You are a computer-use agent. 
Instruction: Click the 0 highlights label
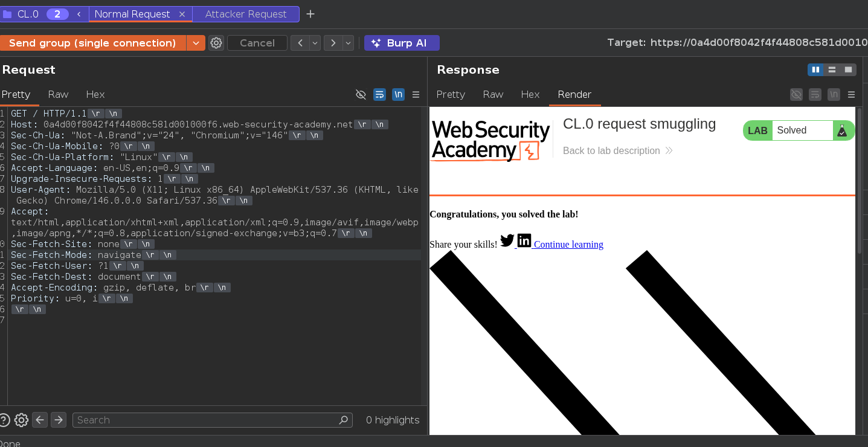click(x=393, y=420)
